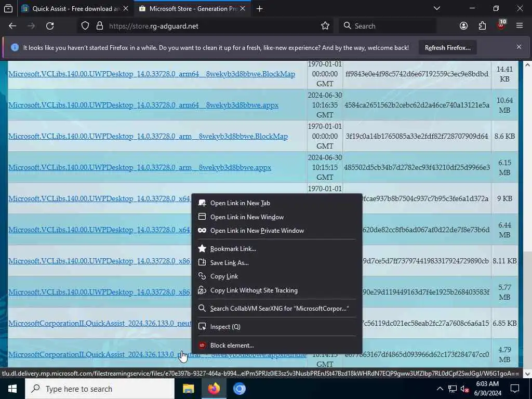The image size is (532, 399).
Task: Bookmark this page with star icon
Action: pyautogui.click(x=325, y=26)
